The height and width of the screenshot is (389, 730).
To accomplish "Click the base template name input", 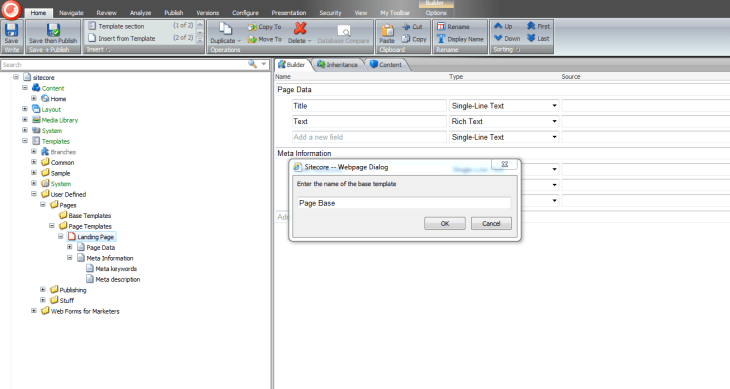I will (x=404, y=203).
